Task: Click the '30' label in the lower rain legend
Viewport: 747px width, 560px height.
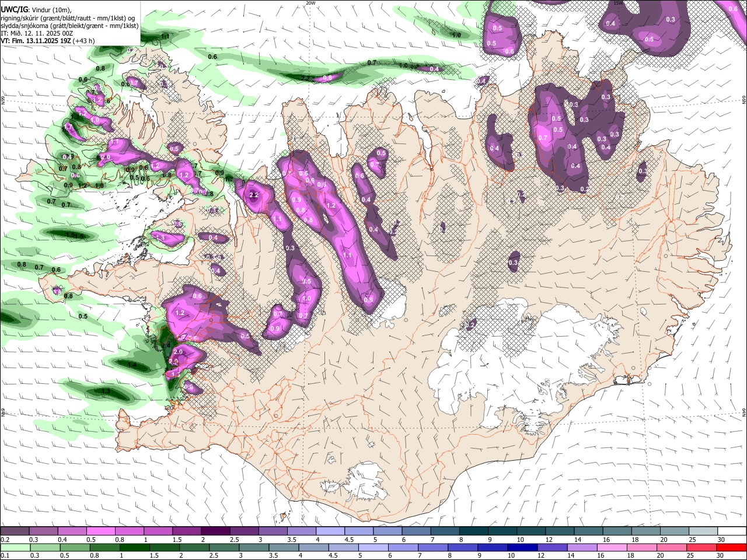Action: (x=721, y=556)
